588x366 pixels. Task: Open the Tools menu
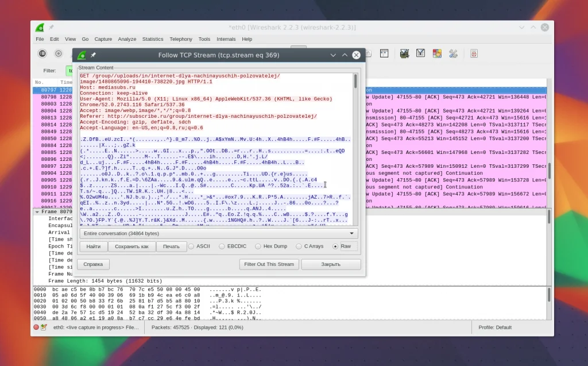[x=204, y=39]
